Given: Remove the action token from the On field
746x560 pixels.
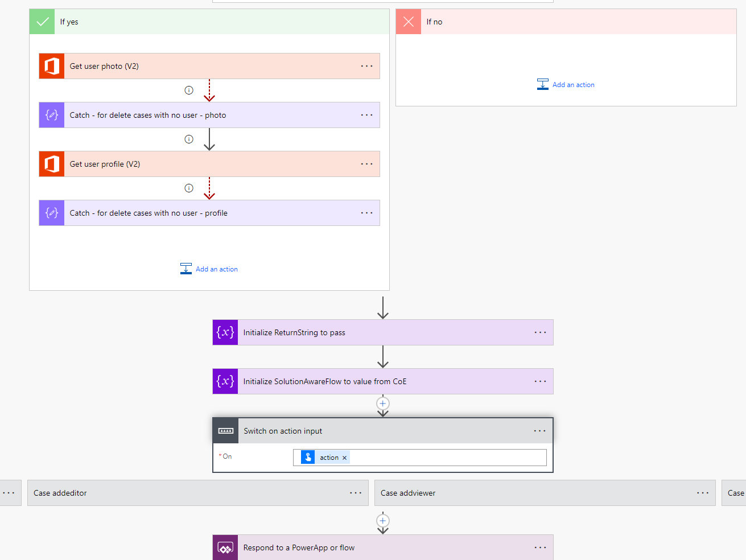Looking at the screenshot, I should click(345, 457).
